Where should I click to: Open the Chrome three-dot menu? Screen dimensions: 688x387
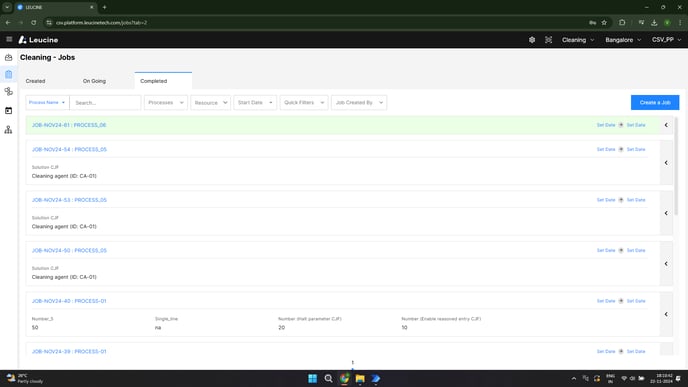click(x=680, y=22)
